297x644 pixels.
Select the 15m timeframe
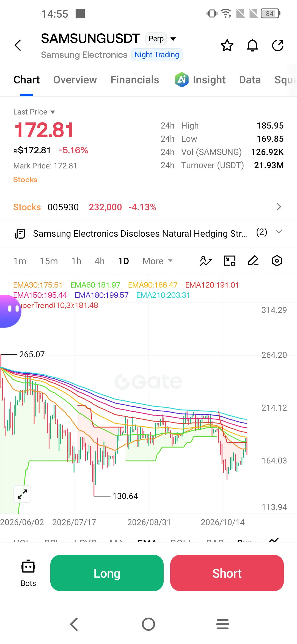point(49,261)
